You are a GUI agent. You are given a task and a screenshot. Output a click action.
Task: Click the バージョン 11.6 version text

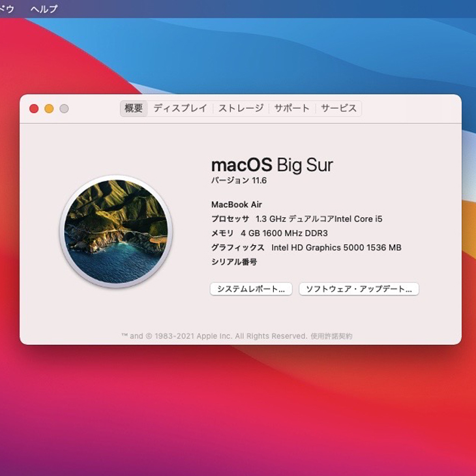point(239,181)
